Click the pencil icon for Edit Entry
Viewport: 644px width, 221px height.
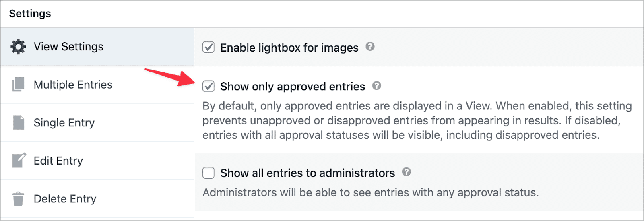(x=19, y=160)
